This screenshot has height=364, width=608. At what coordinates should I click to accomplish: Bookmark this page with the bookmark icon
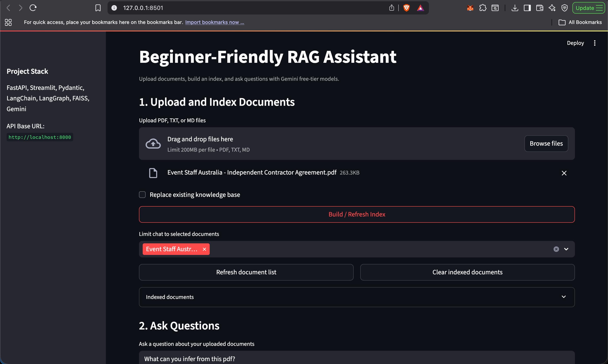point(98,8)
